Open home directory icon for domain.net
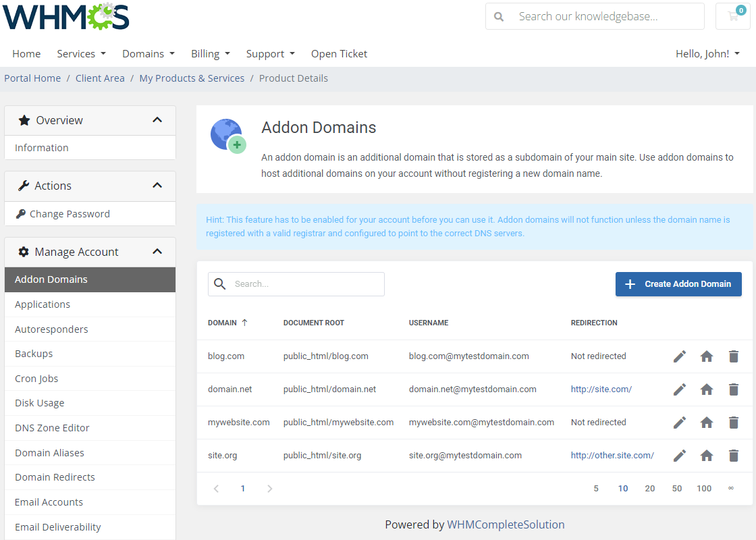The image size is (756, 540). click(x=706, y=389)
